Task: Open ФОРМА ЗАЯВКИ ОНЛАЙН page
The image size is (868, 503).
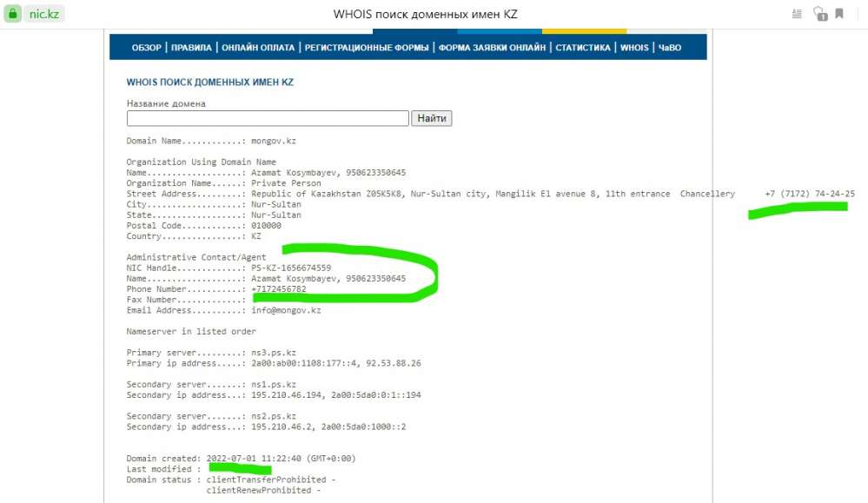Action: pyautogui.click(x=492, y=48)
